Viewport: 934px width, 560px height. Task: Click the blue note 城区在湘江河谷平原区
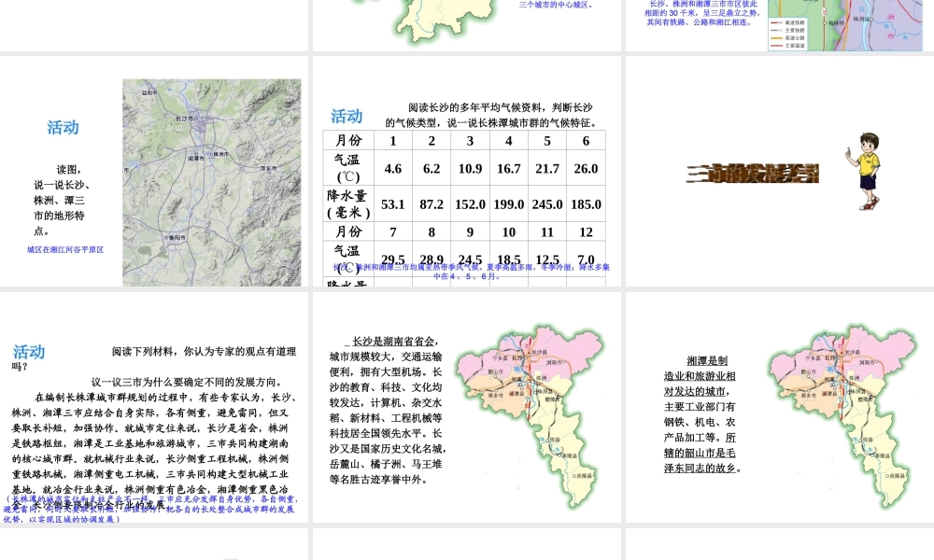click(65, 250)
